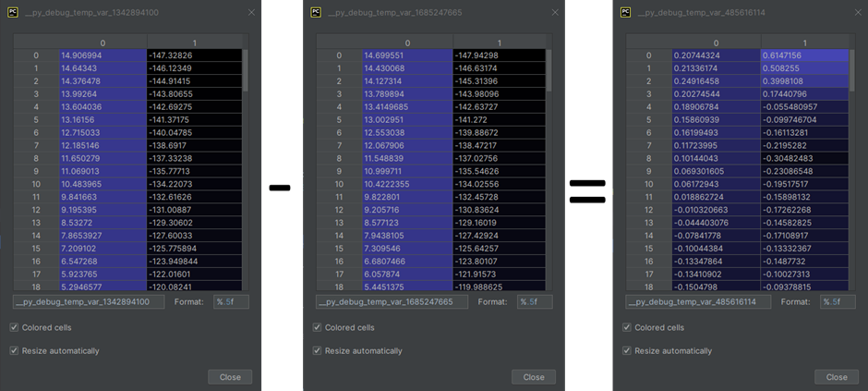Close the 1342894100 dialog with the X icon

251,12
